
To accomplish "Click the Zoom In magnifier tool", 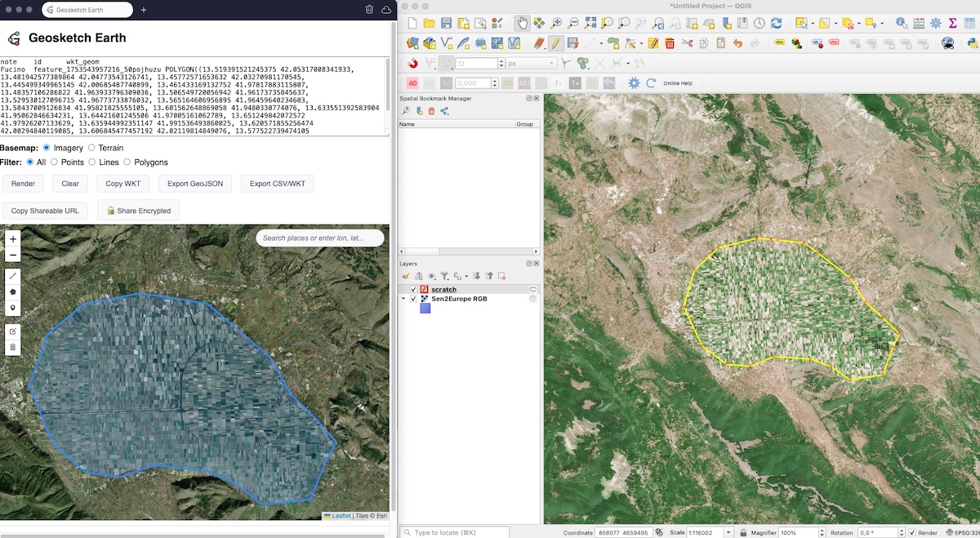I will (556, 23).
